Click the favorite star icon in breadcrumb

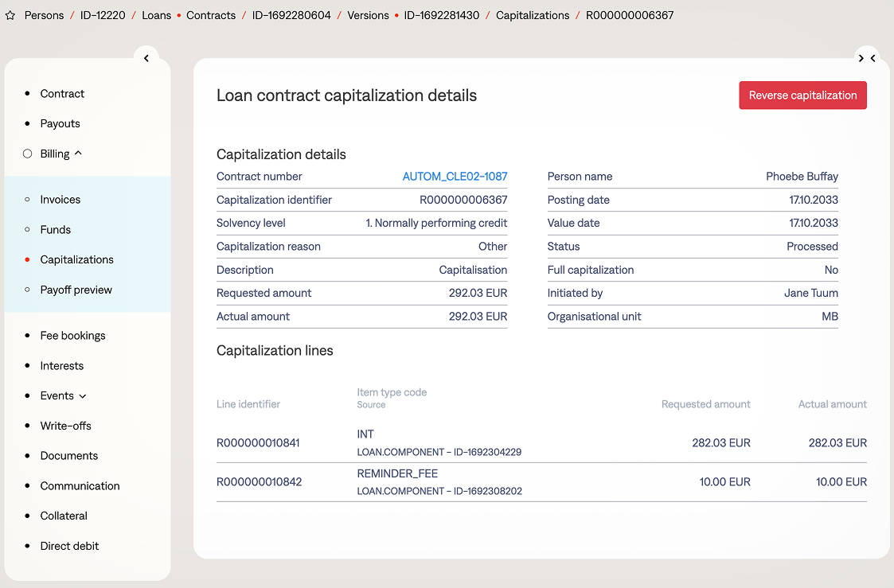click(x=10, y=15)
